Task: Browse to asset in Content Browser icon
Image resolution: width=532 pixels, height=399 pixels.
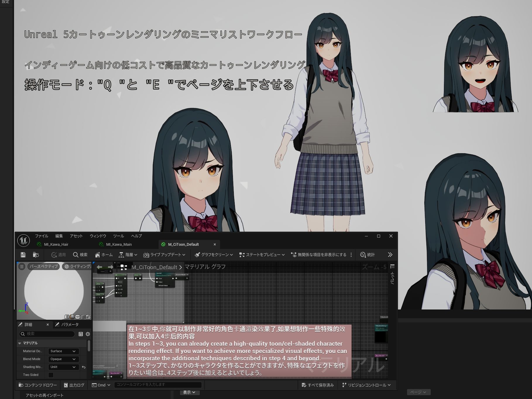Action: [36, 255]
